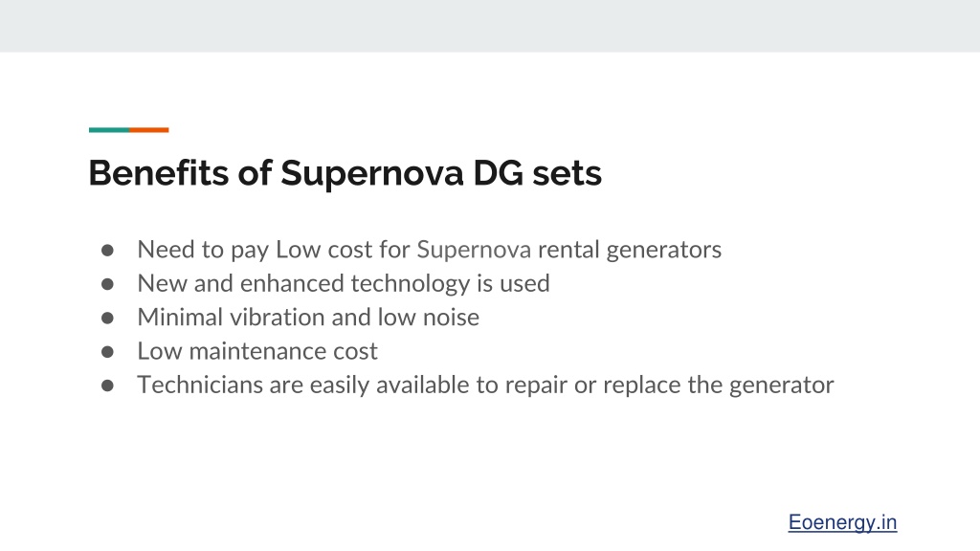Click the gray header band at top

coord(490,26)
